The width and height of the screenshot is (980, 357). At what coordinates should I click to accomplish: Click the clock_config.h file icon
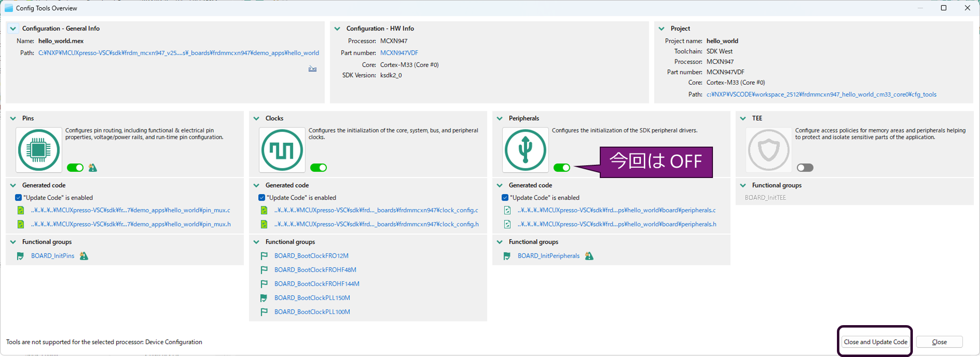(x=264, y=224)
